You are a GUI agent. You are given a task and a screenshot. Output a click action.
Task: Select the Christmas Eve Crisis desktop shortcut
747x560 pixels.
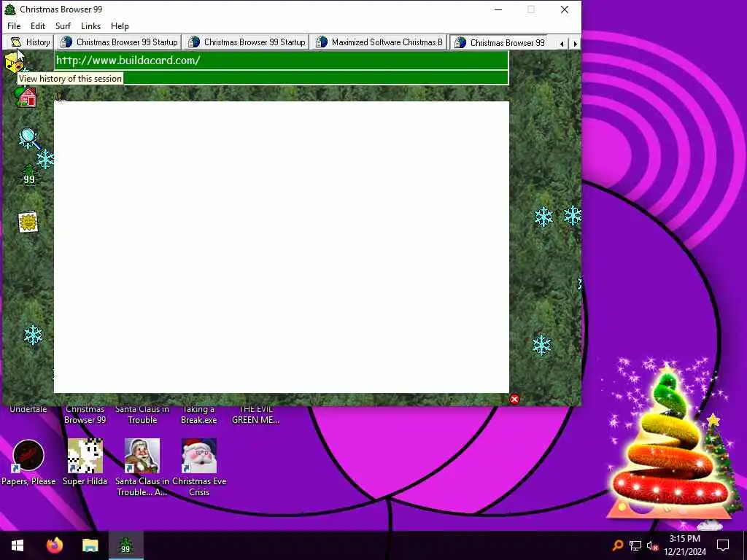(x=199, y=467)
